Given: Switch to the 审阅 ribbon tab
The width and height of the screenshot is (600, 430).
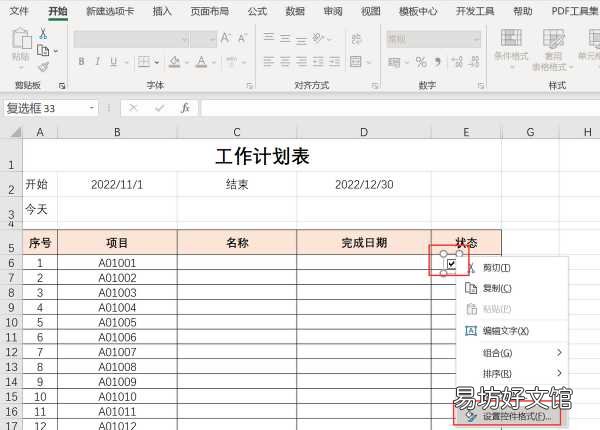Looking at the screenshot, I should click(x=333, y=11).
